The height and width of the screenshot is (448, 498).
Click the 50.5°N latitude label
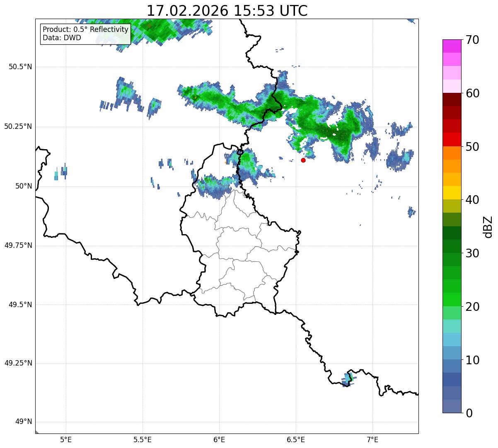[20, 67]
